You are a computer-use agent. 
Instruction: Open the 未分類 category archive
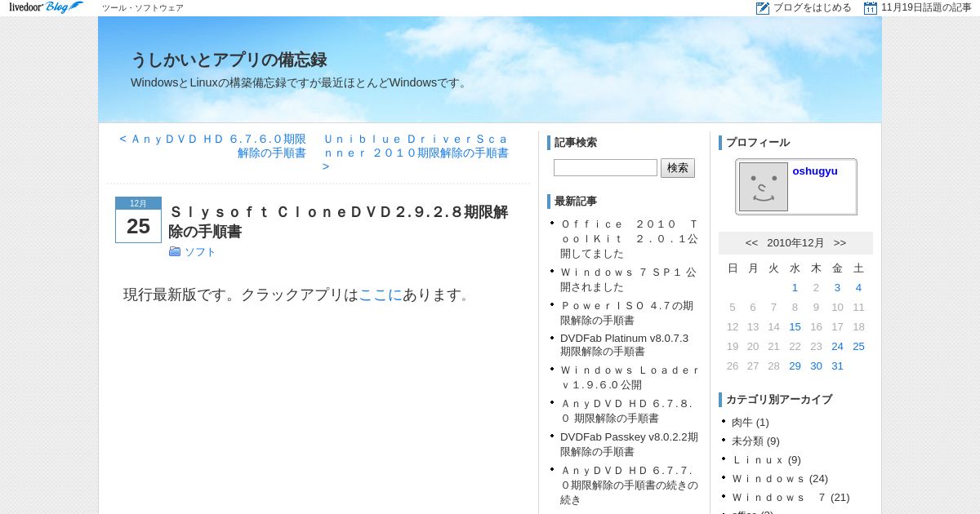point(747,441)
